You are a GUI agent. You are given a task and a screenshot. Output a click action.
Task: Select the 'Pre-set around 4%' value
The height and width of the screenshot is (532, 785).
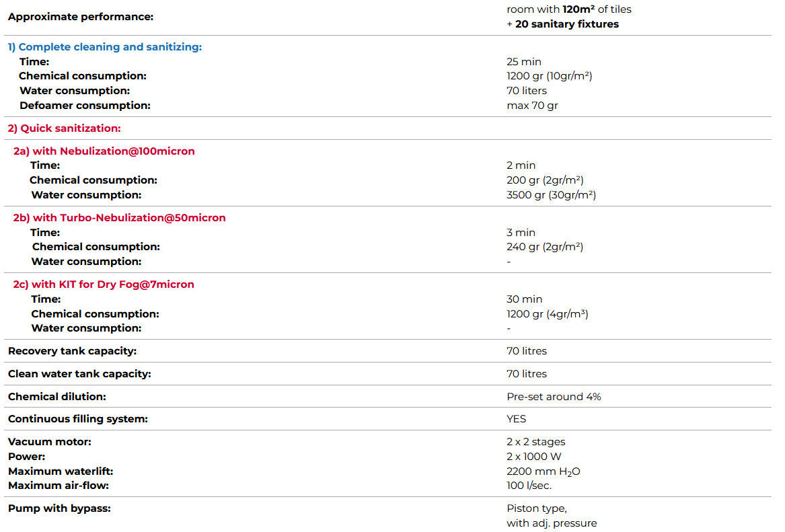coord(554,397)
